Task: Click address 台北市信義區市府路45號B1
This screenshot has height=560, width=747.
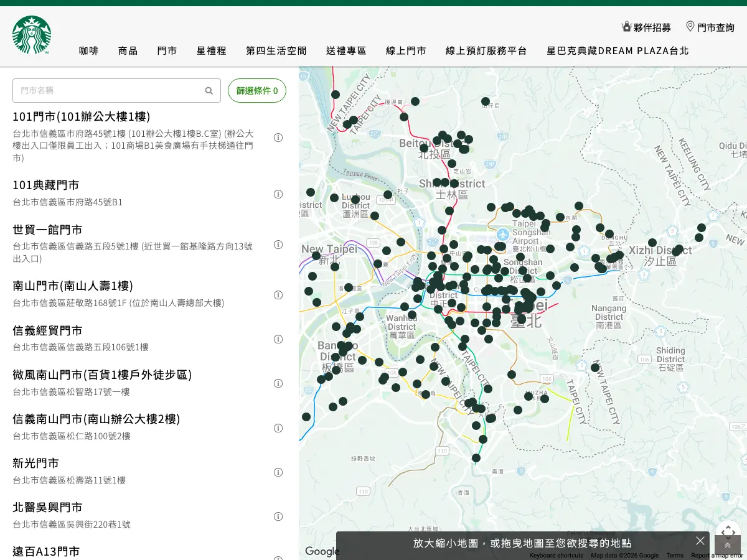Action: (x=68, y=202)
